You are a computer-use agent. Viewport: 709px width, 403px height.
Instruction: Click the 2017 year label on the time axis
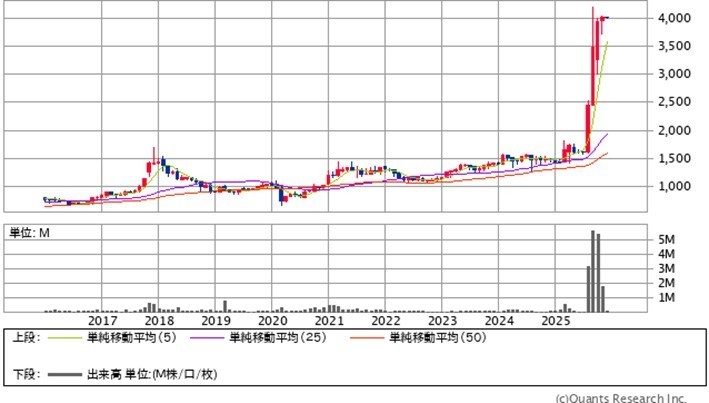tap(102, 321)
